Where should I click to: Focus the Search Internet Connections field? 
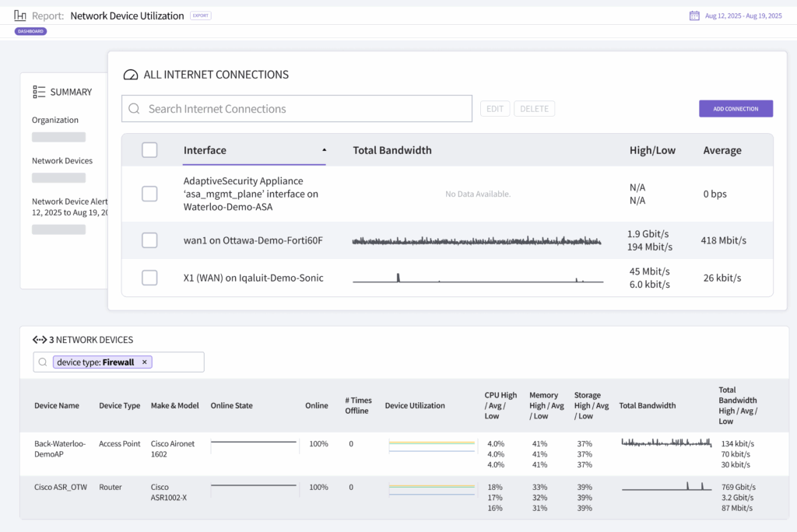click(x=297, y=109)
